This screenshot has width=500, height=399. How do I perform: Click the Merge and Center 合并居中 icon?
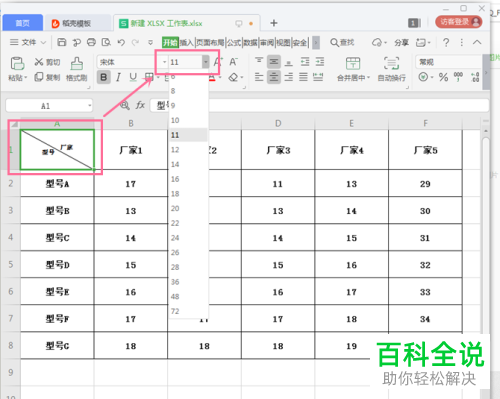pyautogui.click(x=353, y=63)
